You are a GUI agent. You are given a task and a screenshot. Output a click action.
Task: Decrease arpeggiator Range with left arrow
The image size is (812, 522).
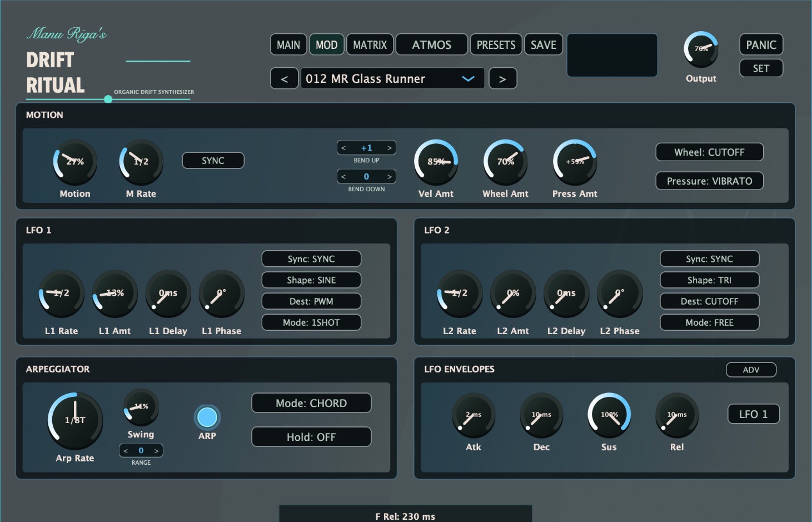(x=126, y=451)
